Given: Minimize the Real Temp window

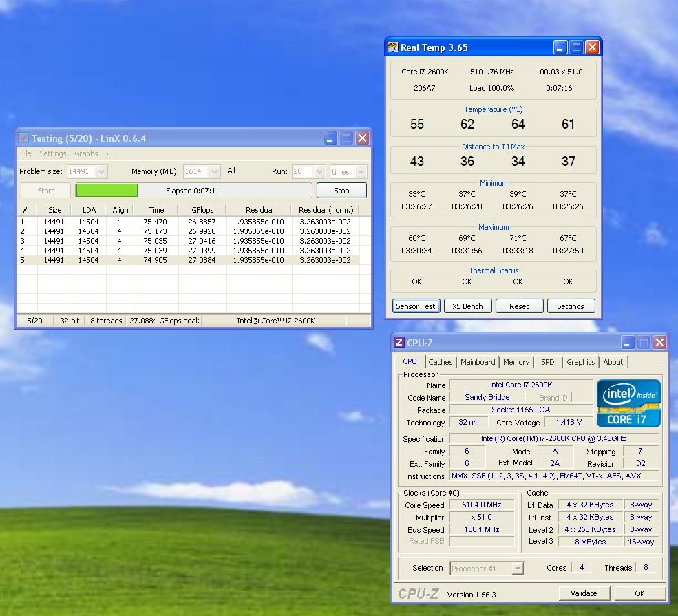Looking at the screenshot, I should point(561,47).
